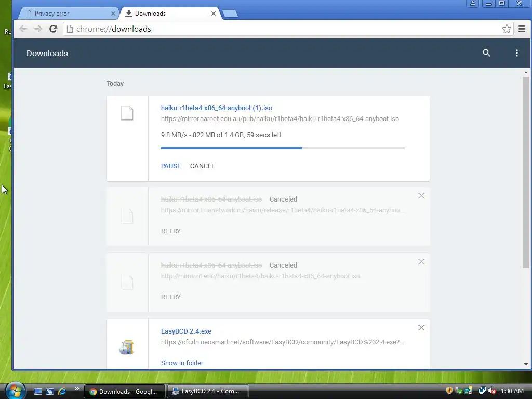Retry the mirror.rit.edu haiku download
This screenshot has width=532, height=399.
point(170,297)
